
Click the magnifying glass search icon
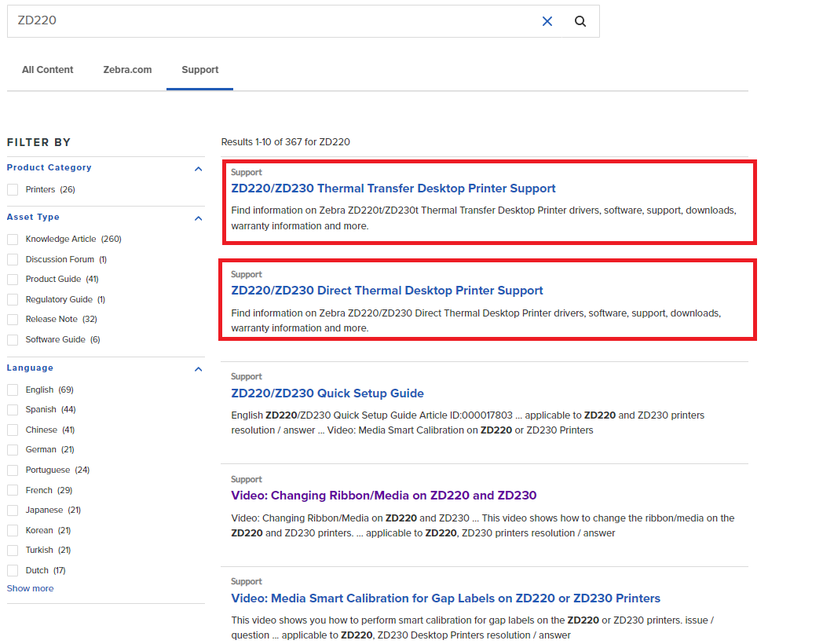tap(580, 21)
